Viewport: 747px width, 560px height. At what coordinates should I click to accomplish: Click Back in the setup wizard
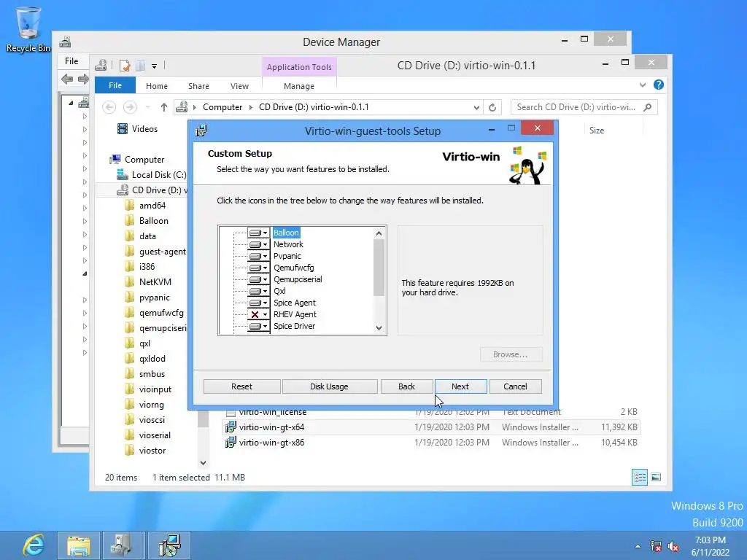pos(406,386)
